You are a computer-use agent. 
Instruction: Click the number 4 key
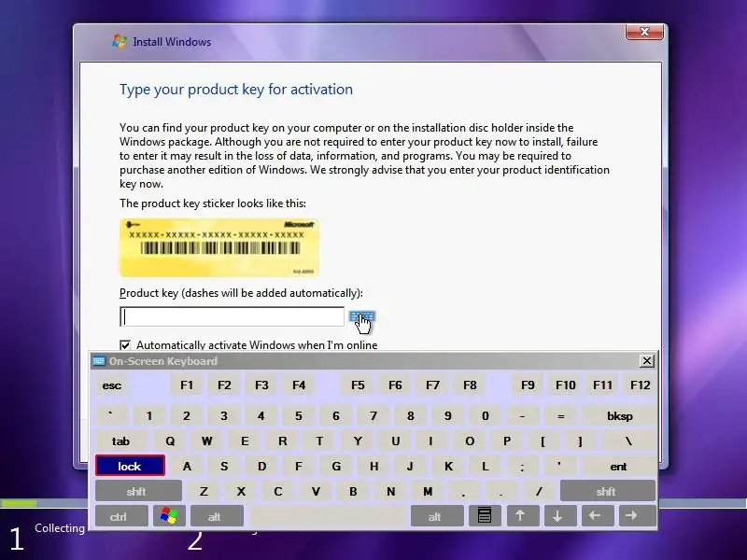click(x=261, y=415)
